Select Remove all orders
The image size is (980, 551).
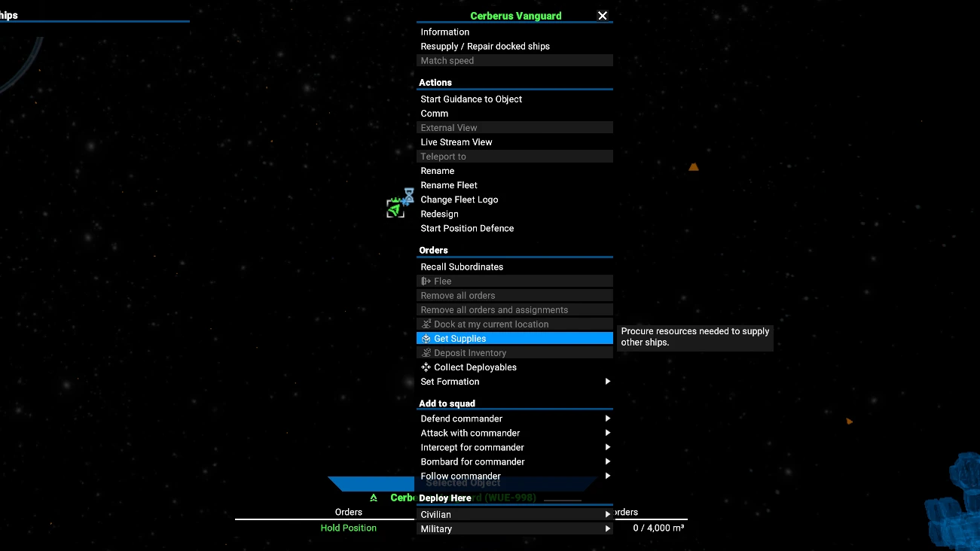point(514,295)
